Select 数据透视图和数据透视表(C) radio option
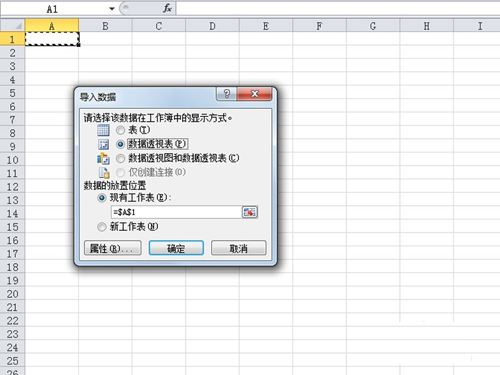Screen dimensions: 500x375 [120, 159]
